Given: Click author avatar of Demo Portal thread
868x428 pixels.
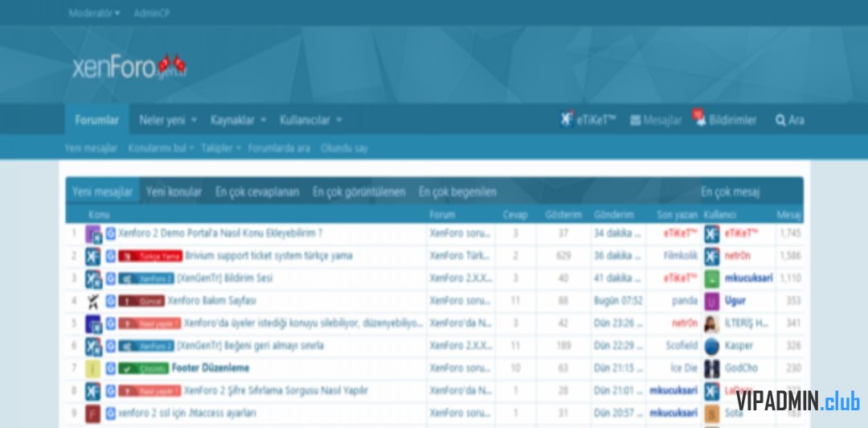Looking at the screenshot, I should pyautogui.click(x=93, y=234).
